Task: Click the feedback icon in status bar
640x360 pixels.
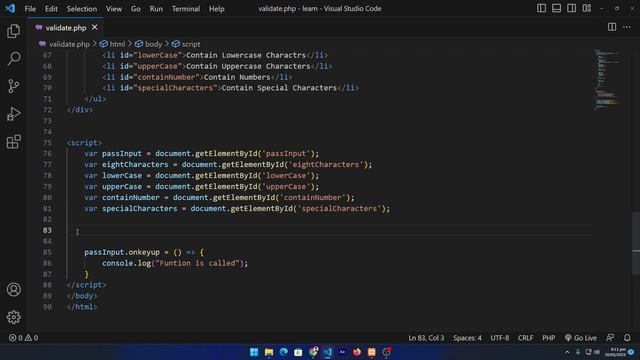Action: 610,338
